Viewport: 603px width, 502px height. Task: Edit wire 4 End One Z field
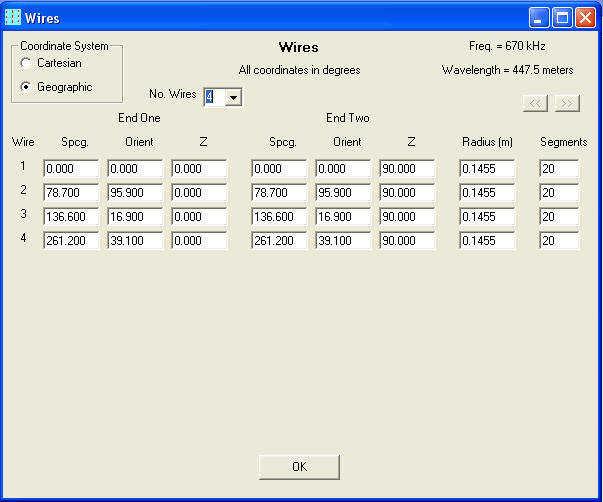click(x=199, y=240)
